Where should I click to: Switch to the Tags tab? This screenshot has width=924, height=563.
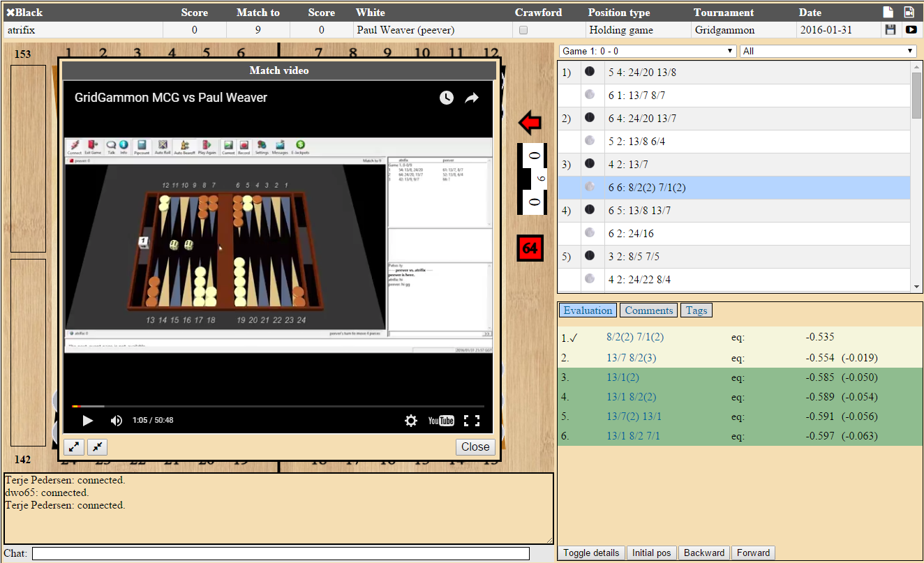click(x=696, y=310)
